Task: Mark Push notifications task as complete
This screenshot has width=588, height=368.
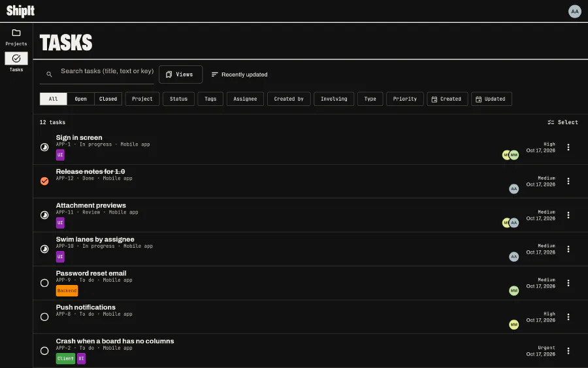Action: coord(44,317)
